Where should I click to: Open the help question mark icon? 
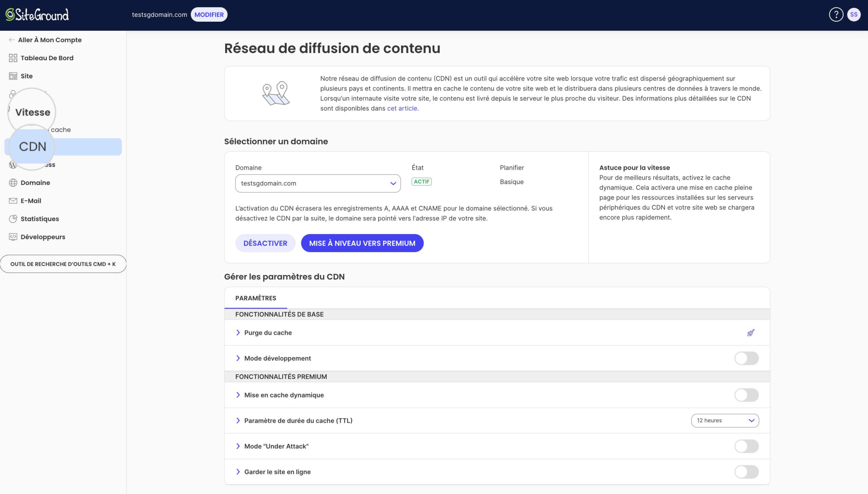pyautogui.click(x=836, y=15)
